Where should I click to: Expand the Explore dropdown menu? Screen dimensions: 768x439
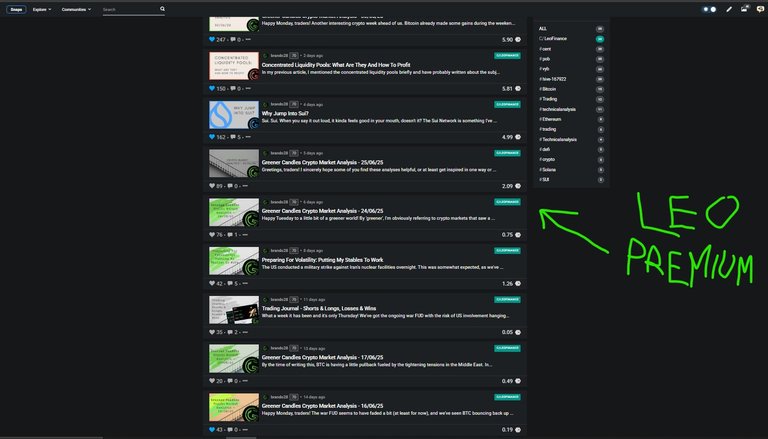[42, 9]
